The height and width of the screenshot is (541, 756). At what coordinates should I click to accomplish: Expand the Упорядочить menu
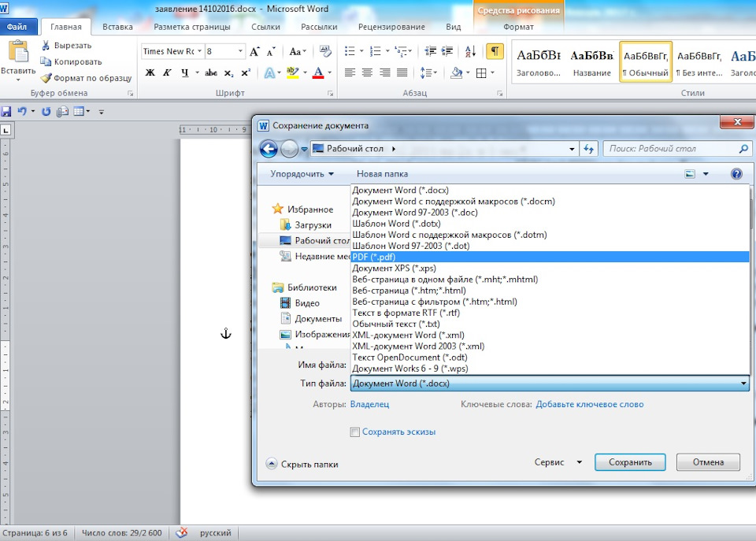point(302,173)
